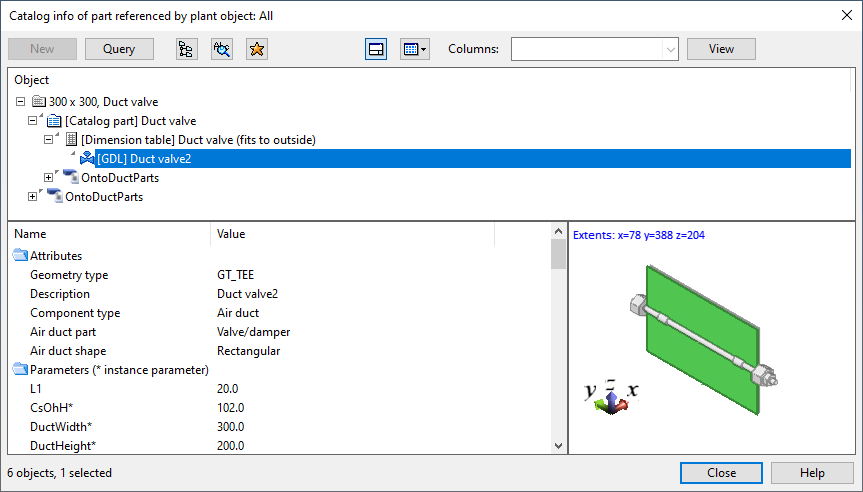This screenshot has height=492, width=863.
Task: Select the Air duct shape row
Action: tap(280, 351)
